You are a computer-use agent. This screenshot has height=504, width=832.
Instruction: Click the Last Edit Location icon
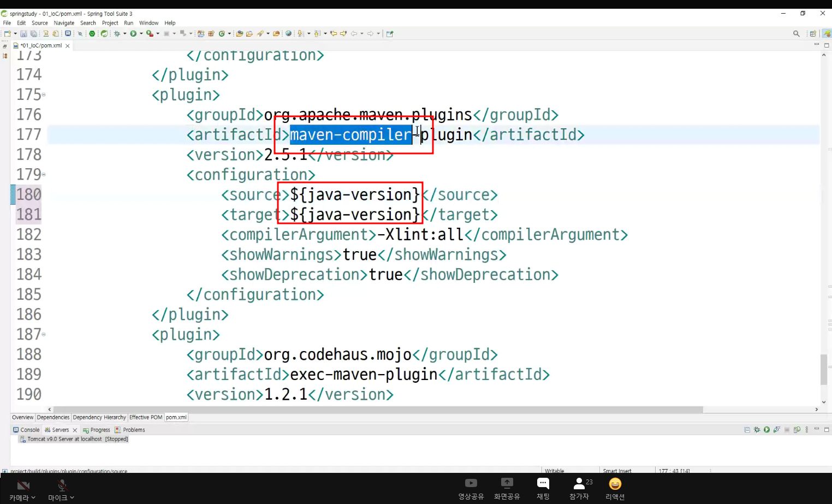(334, 33)
